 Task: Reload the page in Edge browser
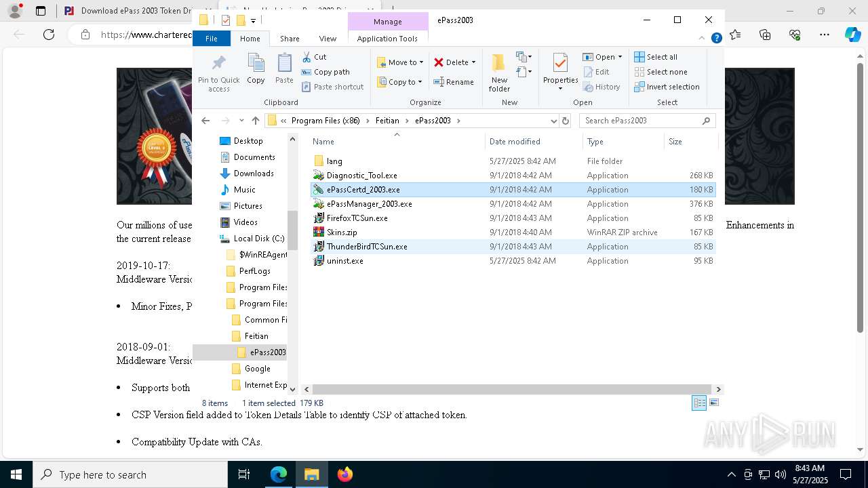[x=49, y=35]
